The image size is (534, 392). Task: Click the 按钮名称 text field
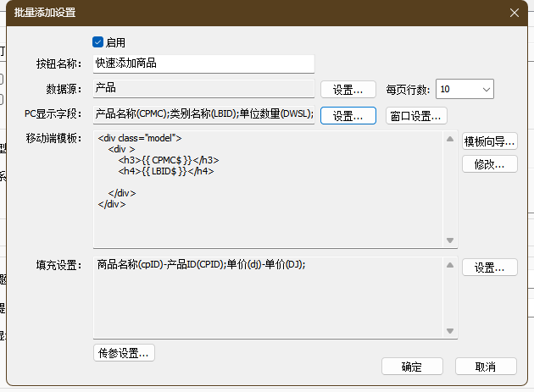(x=203, y=63)
